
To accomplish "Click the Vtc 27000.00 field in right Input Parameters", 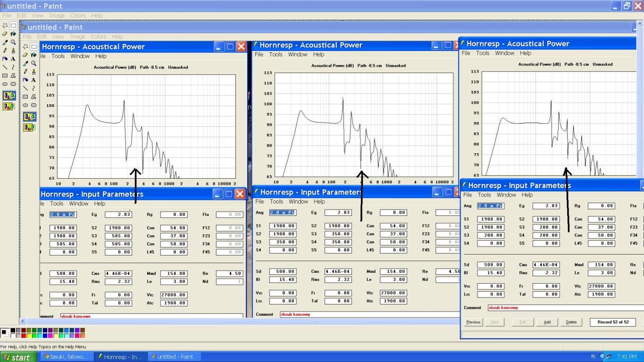I will 601,286.
